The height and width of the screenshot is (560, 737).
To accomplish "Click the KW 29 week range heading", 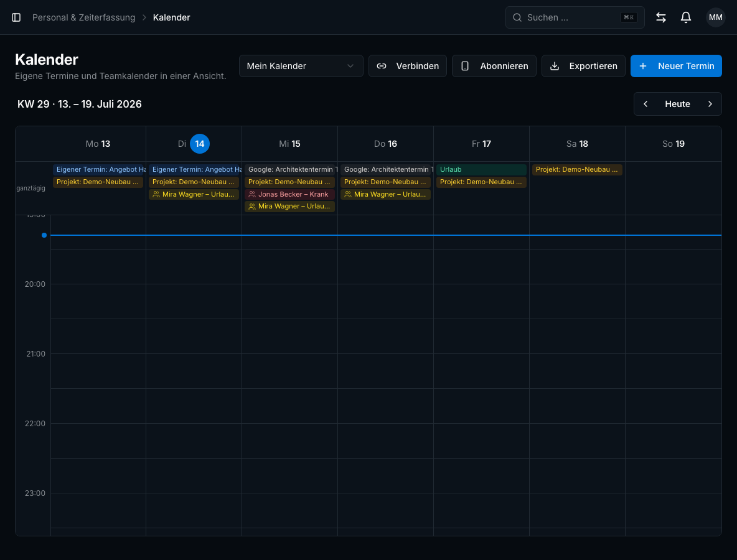I will (x=80, y=104).
